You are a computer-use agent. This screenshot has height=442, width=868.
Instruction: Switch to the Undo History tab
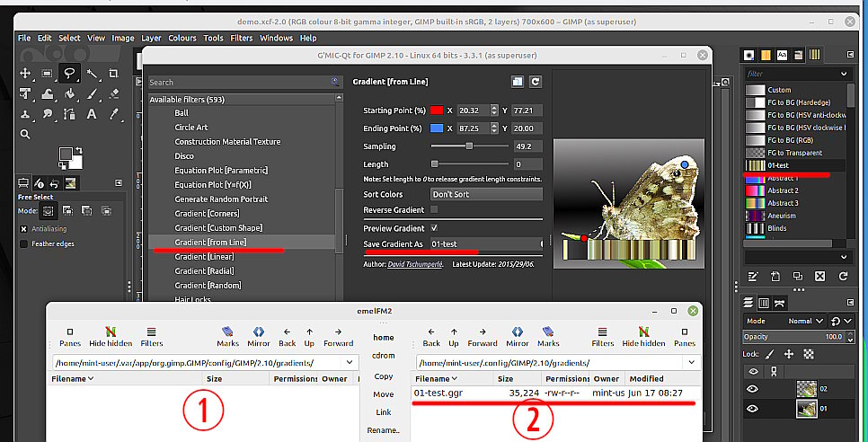54,183
